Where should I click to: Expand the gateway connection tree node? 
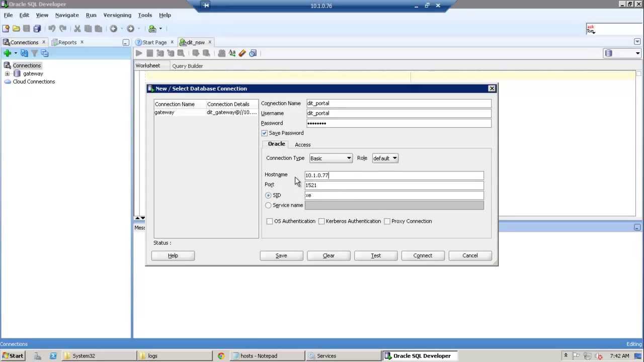[x=7, y=74]
